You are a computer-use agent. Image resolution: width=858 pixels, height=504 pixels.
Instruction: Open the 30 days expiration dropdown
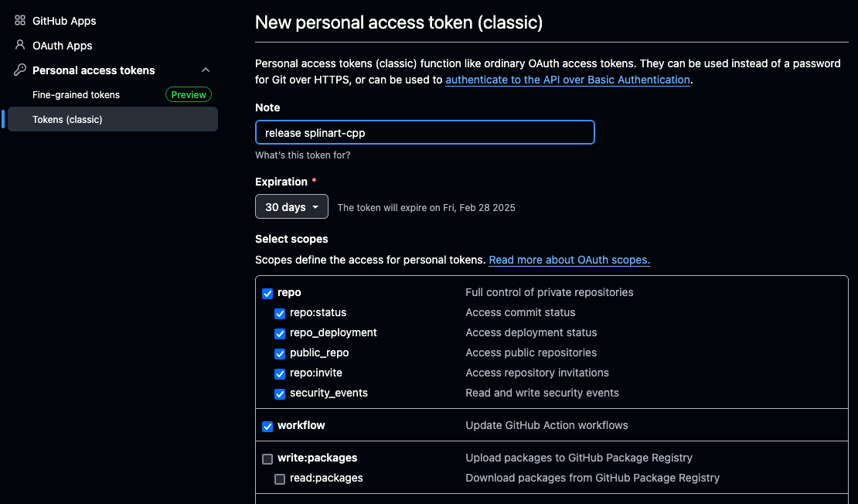pyautogui.click(x=291, y=207)
